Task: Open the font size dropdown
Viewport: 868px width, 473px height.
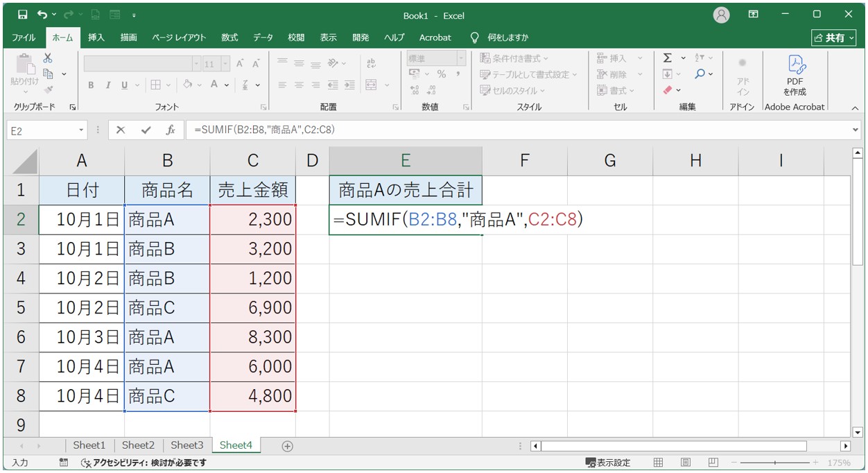Action: (x=226, y=62)
